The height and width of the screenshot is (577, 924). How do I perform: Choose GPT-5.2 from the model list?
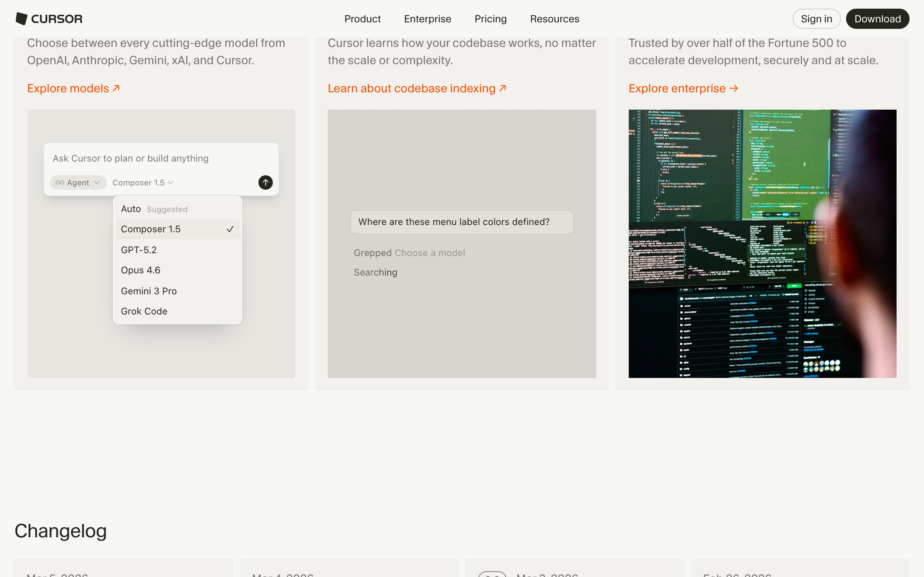[x=139, y=250]
